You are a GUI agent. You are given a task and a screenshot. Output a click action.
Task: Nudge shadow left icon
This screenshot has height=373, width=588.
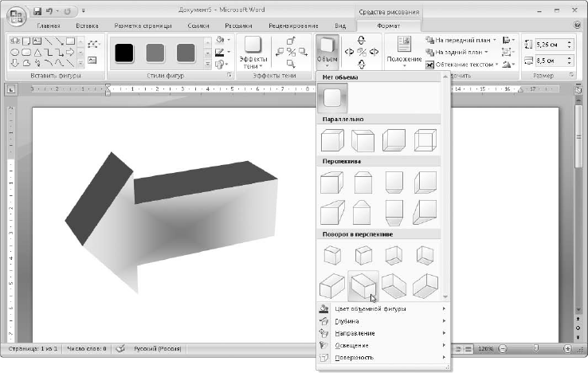[280, 52]
